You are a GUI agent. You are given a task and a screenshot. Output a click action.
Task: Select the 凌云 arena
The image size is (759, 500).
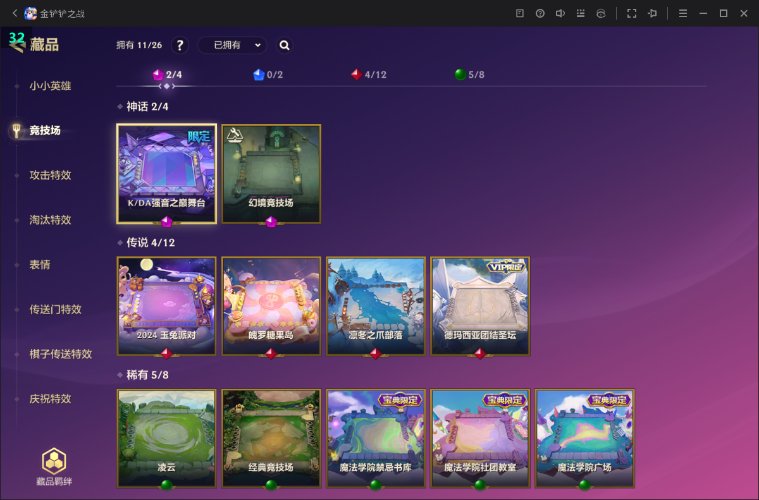167,439
